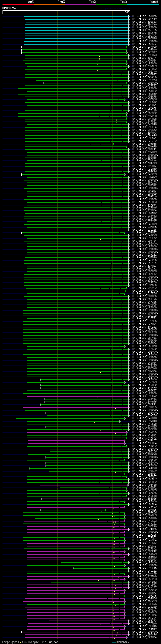Click the UniRef100_Q16VZ1 label
The height and width of the screenshot is (644, 161).
(x=144, y=399)
